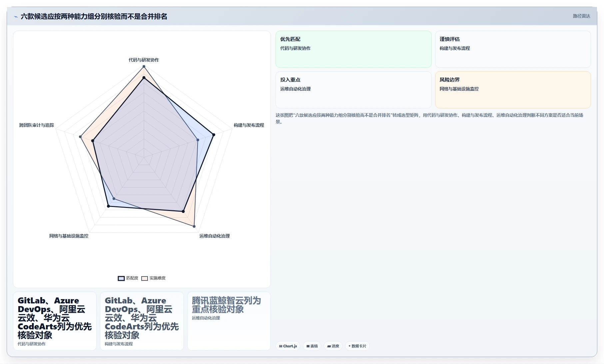Click the 路径雷达 label in the header
Screen dimensions: 604x364
(x=581, y=16)
